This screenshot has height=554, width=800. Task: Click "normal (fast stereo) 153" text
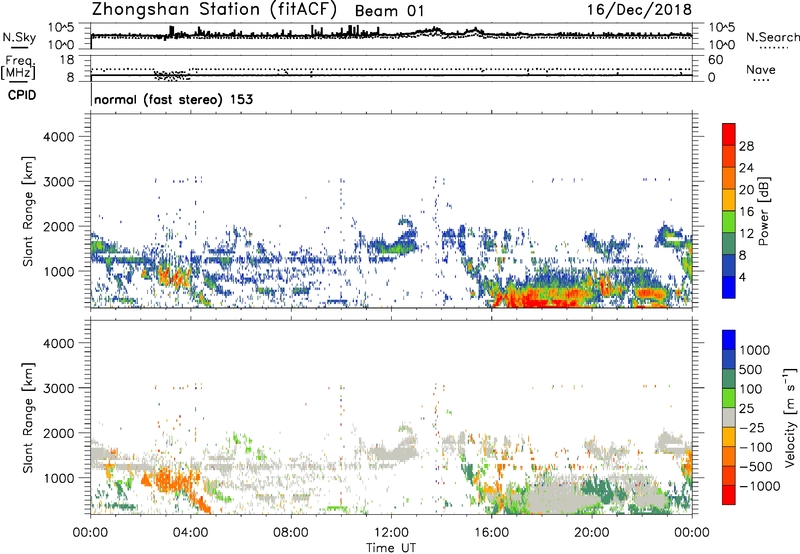(173, 99)
